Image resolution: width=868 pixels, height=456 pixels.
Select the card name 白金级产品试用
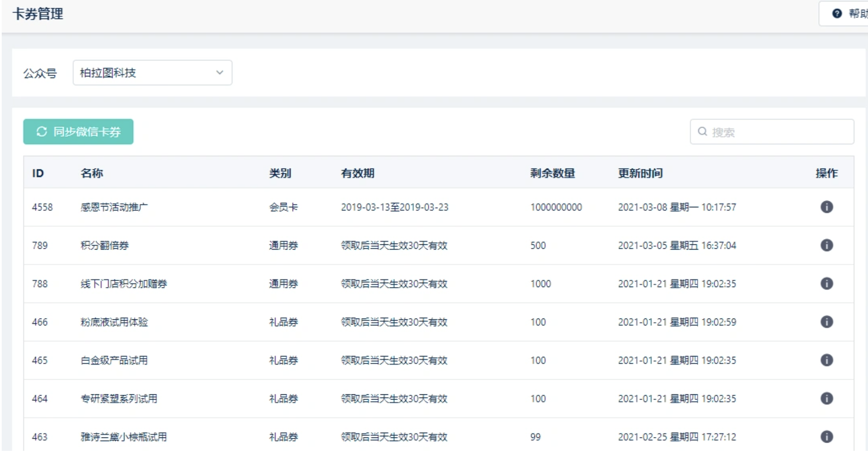pyautogui.click(x=114, y=360)
